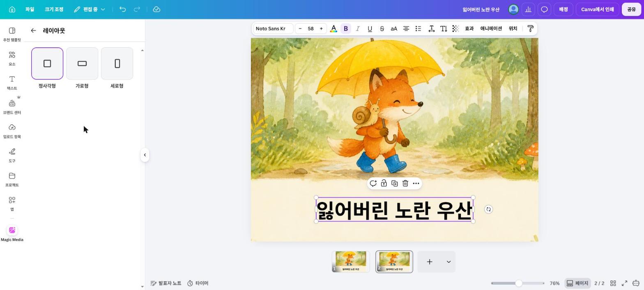Toggle italic formatting
644x290 pixels.
358,28
